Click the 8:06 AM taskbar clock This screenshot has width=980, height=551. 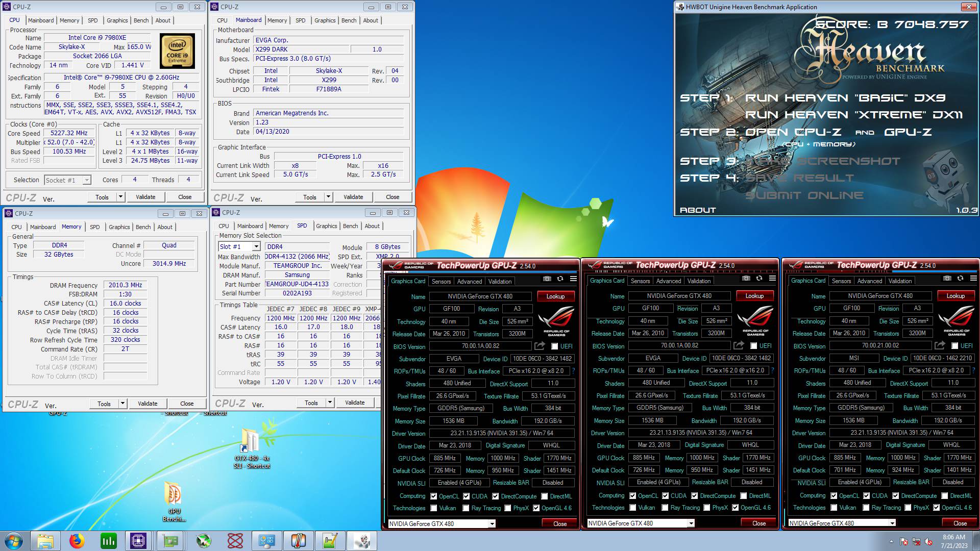(x=954, y=537)
